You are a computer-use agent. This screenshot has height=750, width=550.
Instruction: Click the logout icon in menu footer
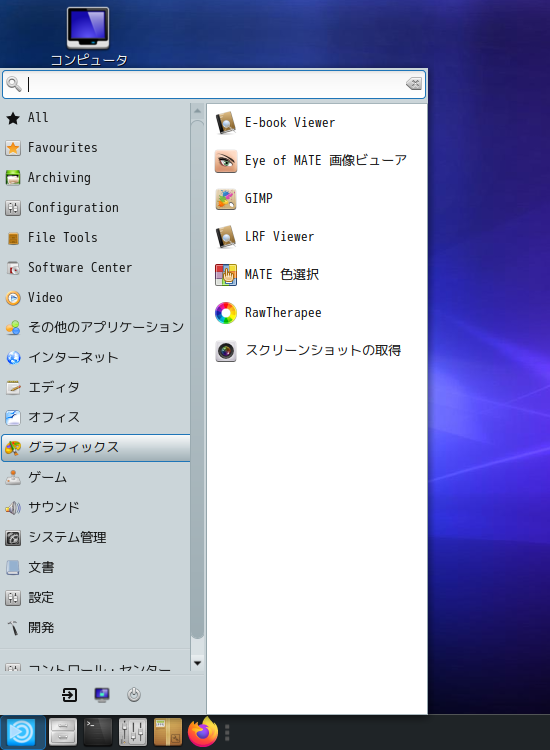tap(69, 695)
